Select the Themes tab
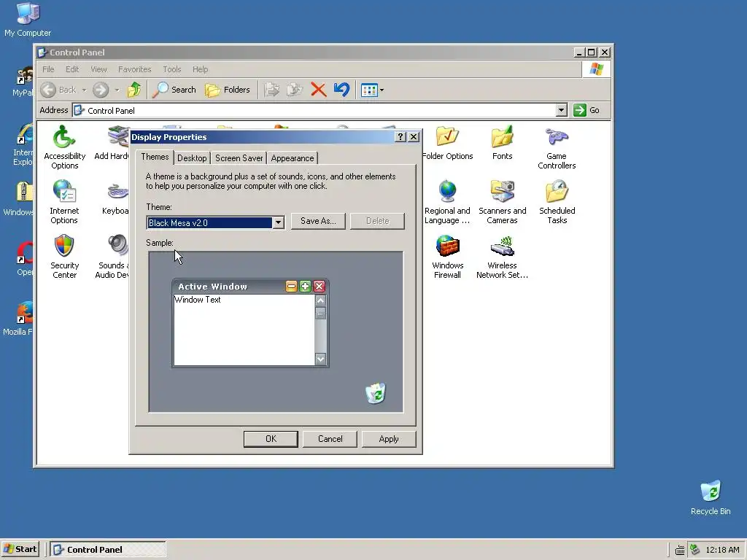The image size is (747, 560). 155,157
